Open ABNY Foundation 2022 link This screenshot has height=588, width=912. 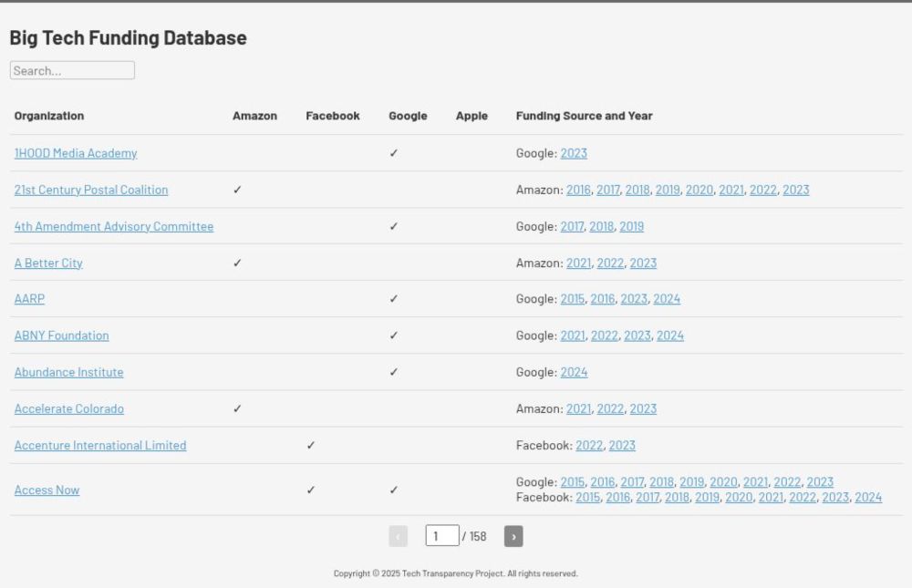pyautogui.click(x=605, y=335)
